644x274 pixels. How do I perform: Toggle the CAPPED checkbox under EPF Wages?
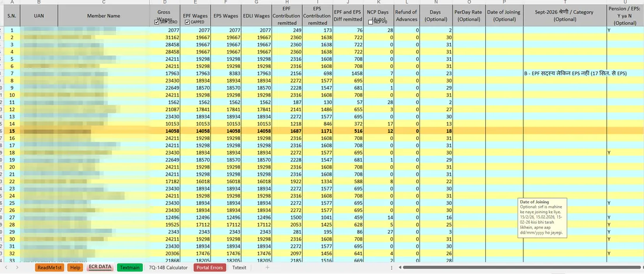click(x=187, y=22)
